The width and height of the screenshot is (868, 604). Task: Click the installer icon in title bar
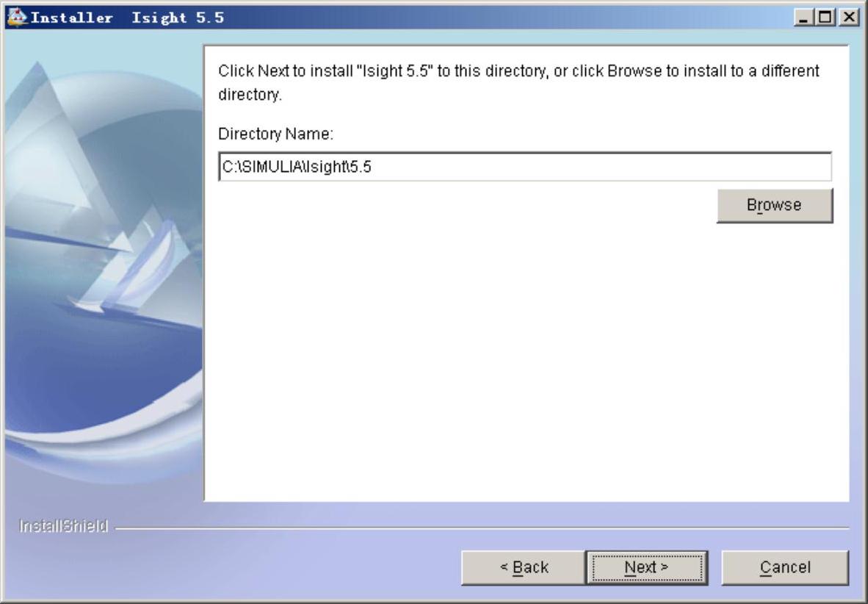17,17
